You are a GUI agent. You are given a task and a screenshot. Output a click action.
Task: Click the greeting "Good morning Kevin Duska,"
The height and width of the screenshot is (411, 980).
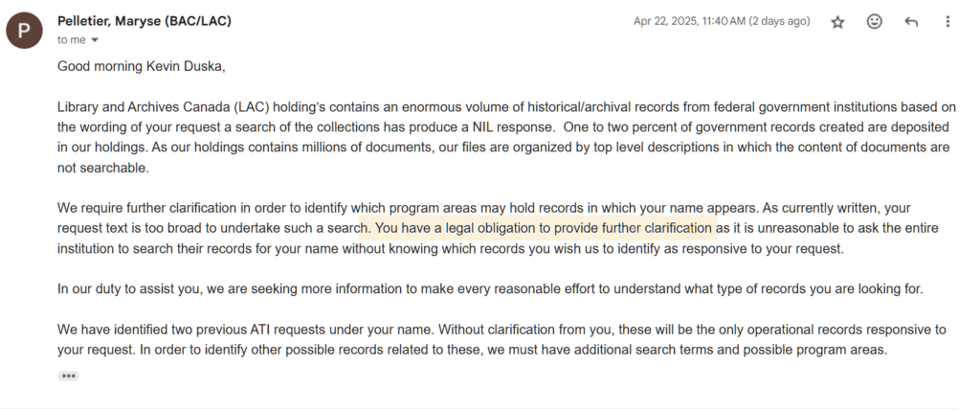(x=141, y=66)
